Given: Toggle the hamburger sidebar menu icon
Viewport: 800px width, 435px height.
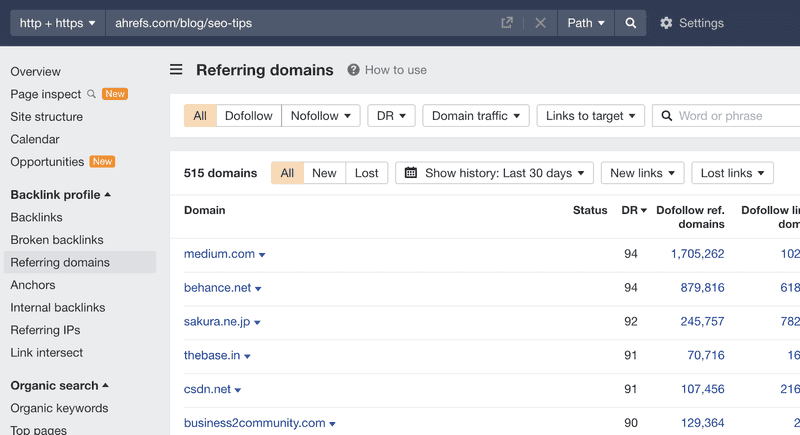Looking at the screenshot, I should pos(176,69).
